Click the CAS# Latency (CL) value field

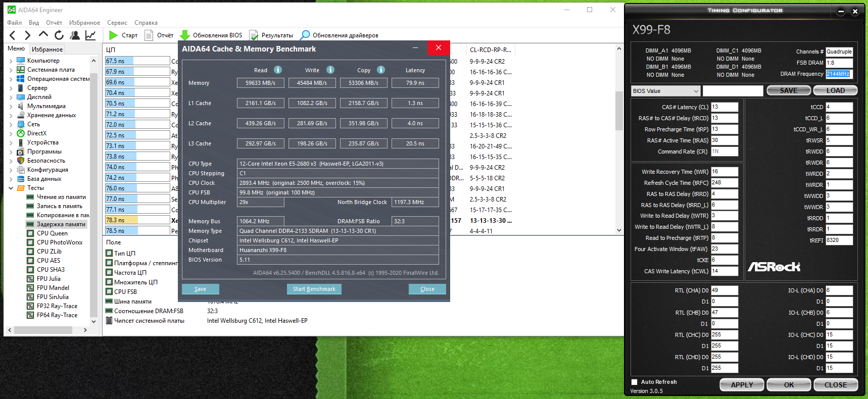(x=725, y=107)
